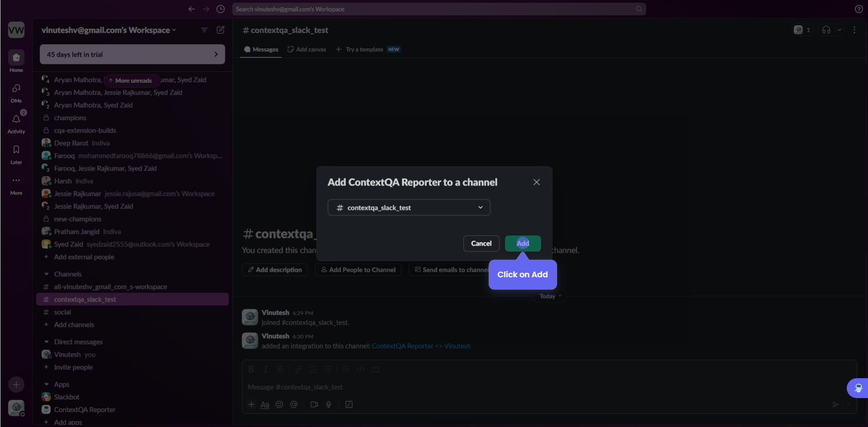Start a new message with compose icon

[220, 30]
